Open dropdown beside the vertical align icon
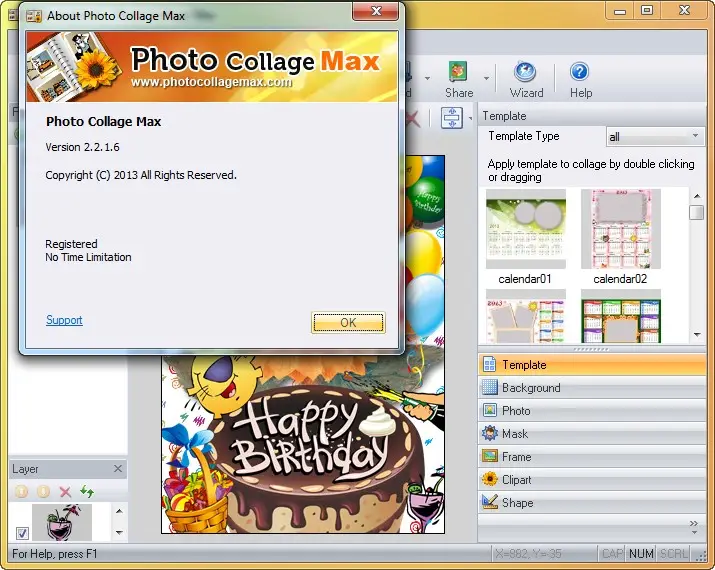This screenshot has width=715, height=570. point(470,119)
